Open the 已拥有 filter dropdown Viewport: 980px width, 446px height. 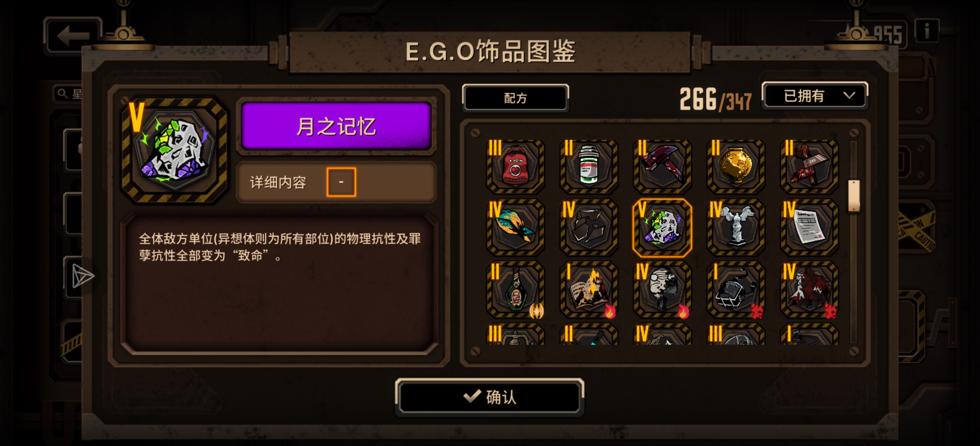click(x=815, y=96)
